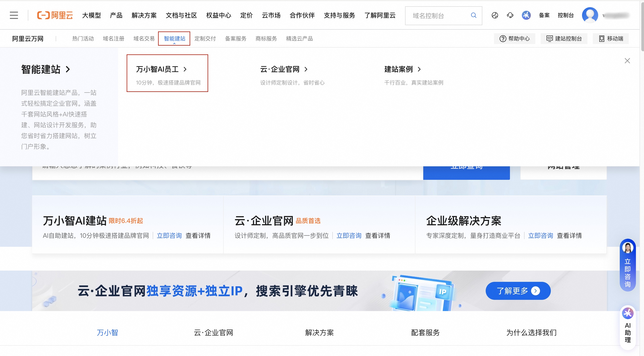Open customer service via the headset icon
This screenshot has height=356, width=644.
click(x=510, y=15)
